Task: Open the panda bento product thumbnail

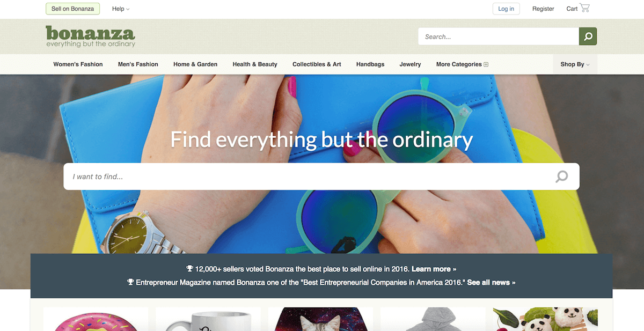Action: (x=545, y=319)
